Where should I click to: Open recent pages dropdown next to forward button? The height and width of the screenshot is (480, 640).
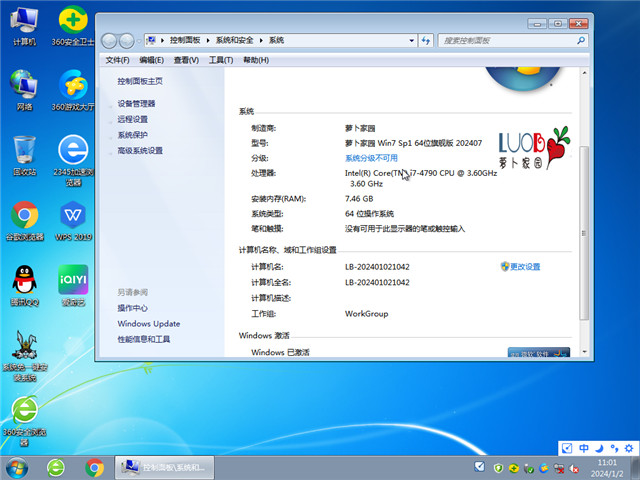tap(139, 40)
